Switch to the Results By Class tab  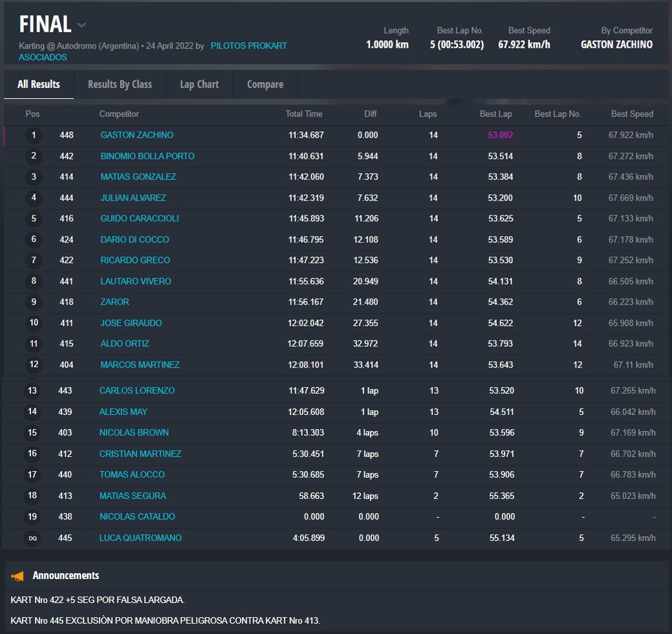[x=120, y=85]
